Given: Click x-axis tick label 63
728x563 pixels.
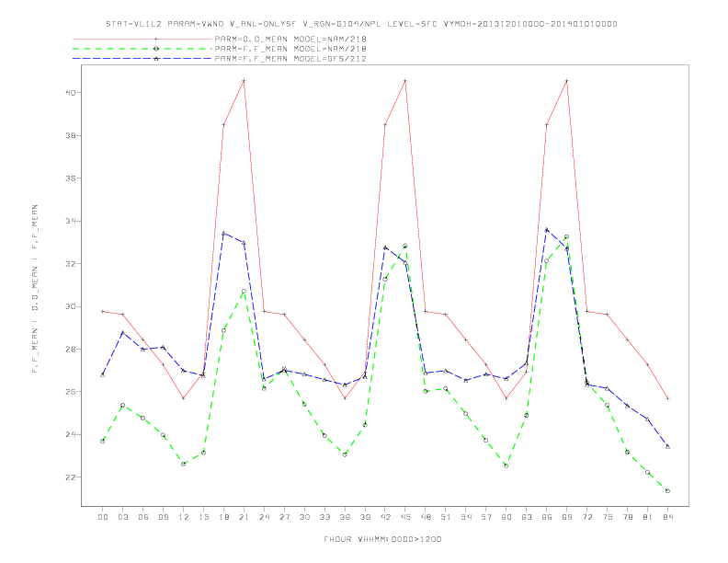Looking at the screenshot, I should (527, 517).
